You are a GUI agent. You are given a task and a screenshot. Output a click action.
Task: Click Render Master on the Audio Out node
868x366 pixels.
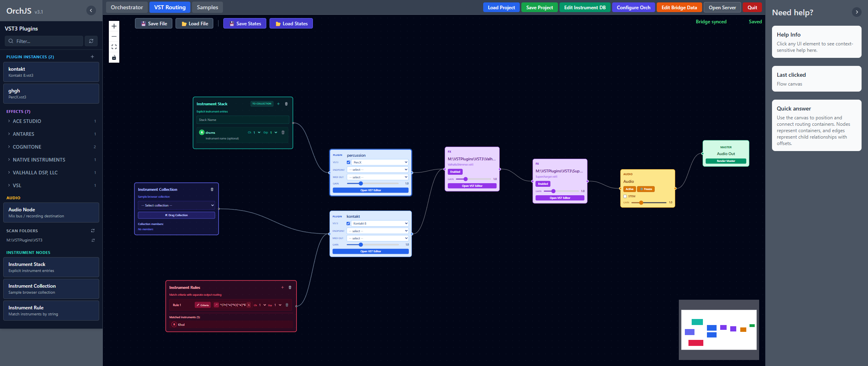pos(726,161)
